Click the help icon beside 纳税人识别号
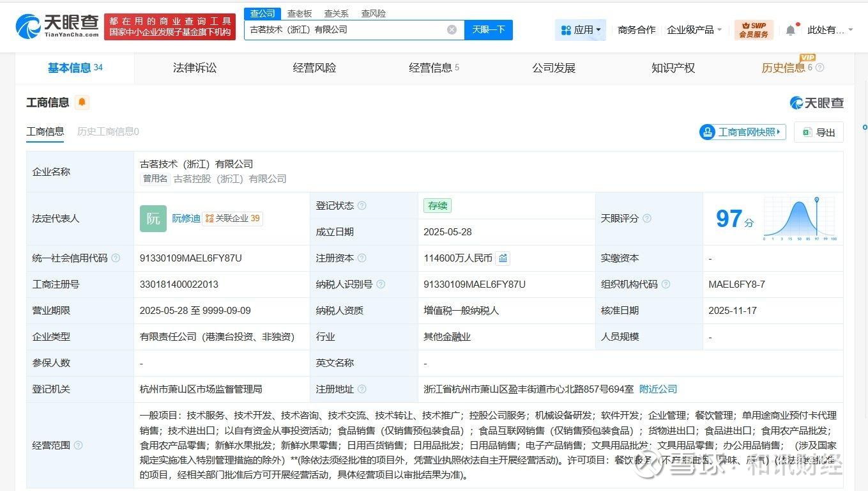868x491 pixels. pyautogui.click(x=381, y=284)
